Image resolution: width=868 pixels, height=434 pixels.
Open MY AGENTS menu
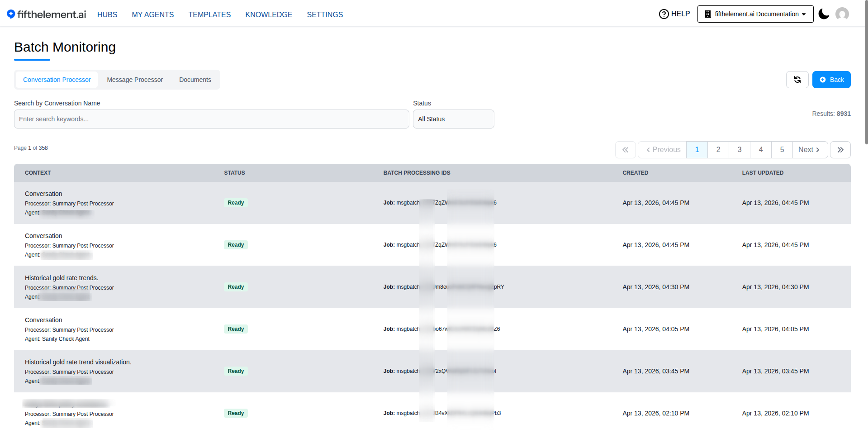click(x=153, y=14)
